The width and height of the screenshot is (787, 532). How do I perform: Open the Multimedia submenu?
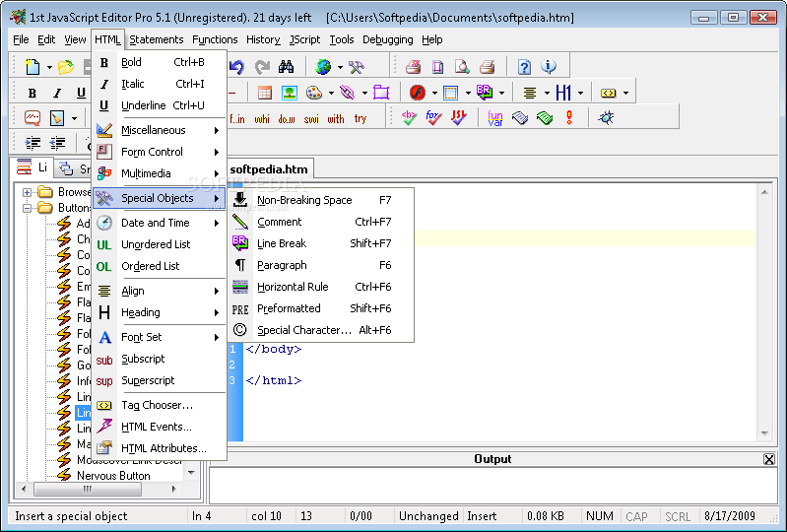160,173
